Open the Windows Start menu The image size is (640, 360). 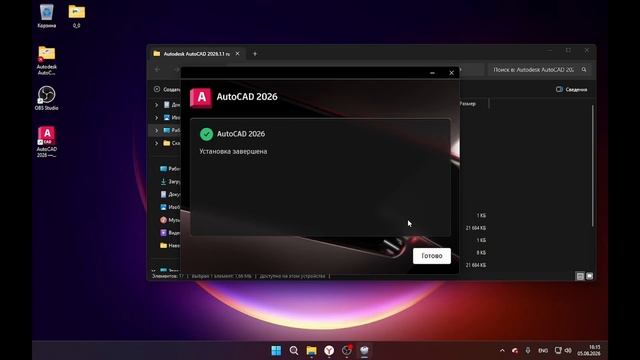click(276, 351)
